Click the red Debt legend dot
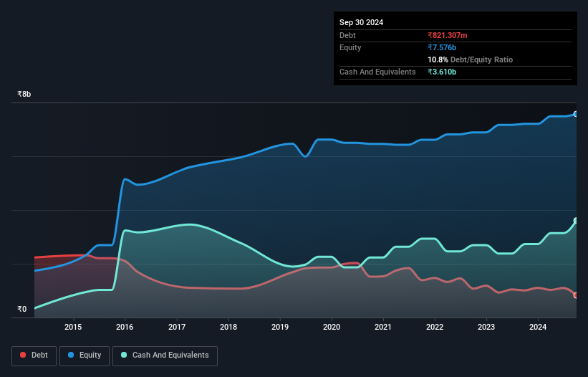The image size is (588, 377). (23, 355)
